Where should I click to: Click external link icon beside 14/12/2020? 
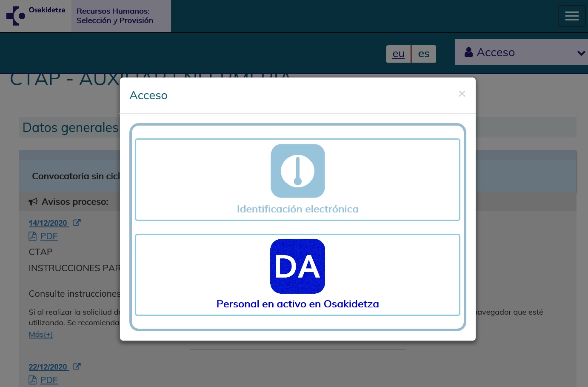77,222
